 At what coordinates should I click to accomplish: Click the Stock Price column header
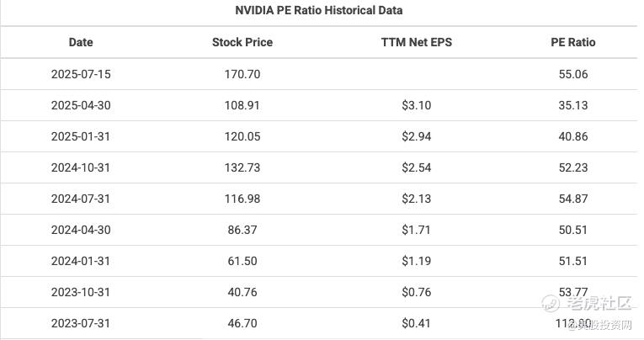(x=242, y=42)
